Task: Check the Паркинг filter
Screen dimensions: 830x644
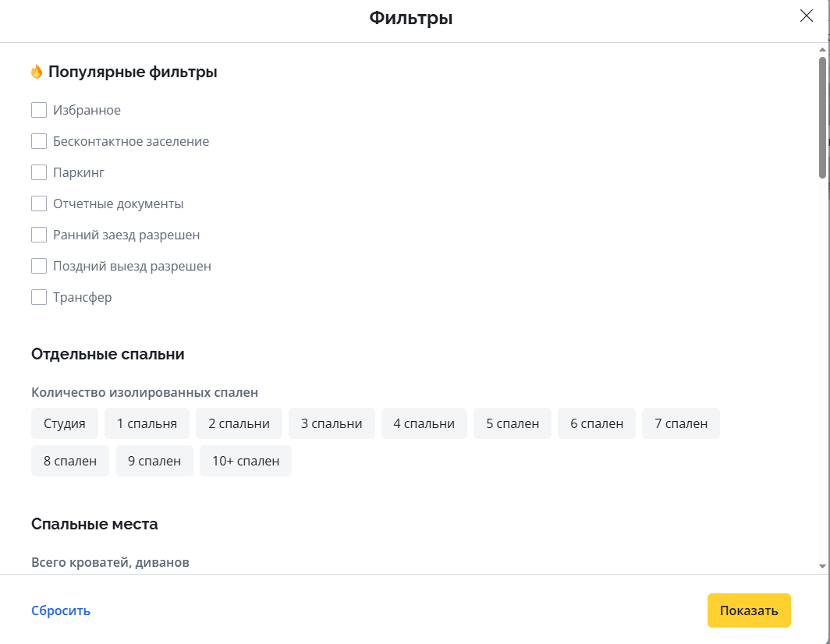Action: [39, 172]
